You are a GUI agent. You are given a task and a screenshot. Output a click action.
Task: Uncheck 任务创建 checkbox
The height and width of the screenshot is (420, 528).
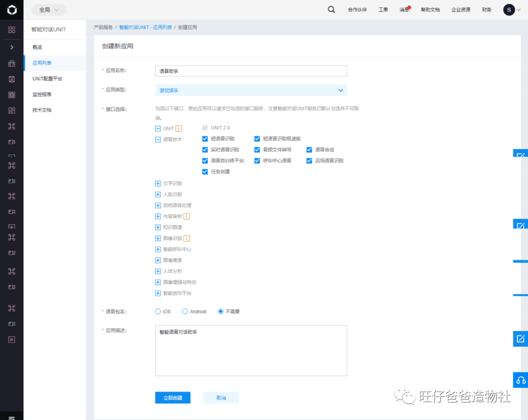[205, 172]
